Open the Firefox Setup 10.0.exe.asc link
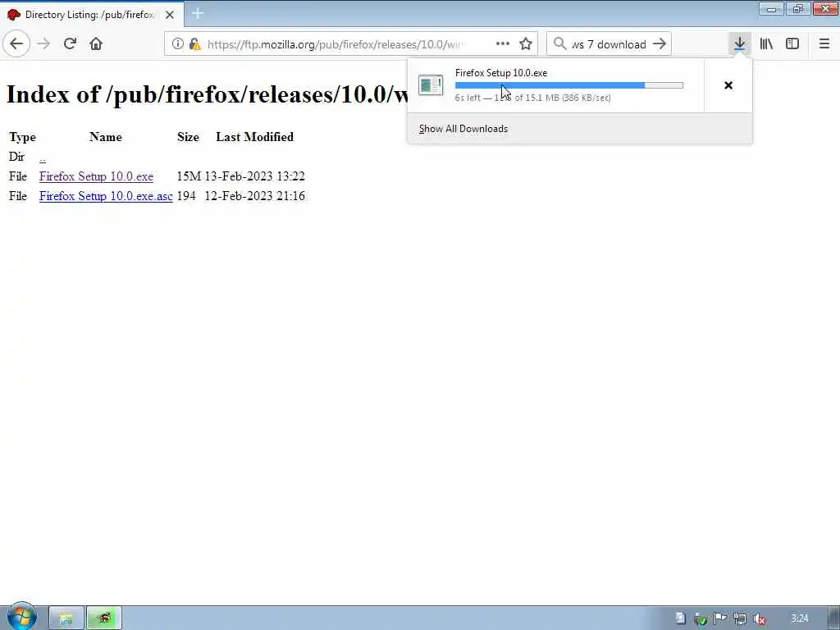The width and height of the screenshot is (840, 630). click(x=106, y=196)
